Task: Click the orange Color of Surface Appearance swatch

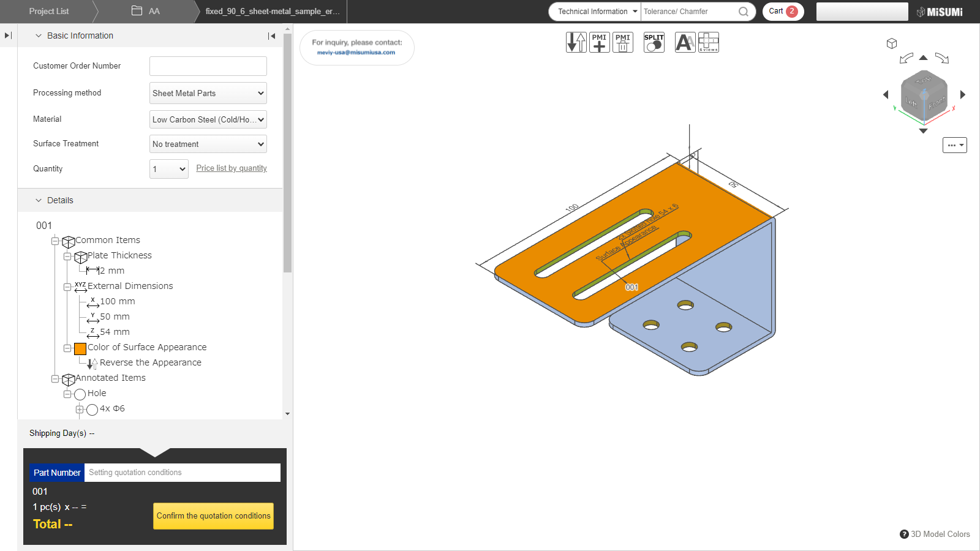Action: point(80,349)
